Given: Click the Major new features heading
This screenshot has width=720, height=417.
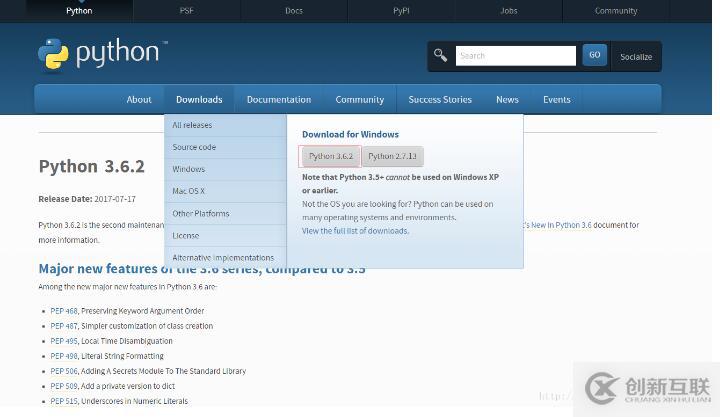Looking at the screenshot, I should click(202, 269).
